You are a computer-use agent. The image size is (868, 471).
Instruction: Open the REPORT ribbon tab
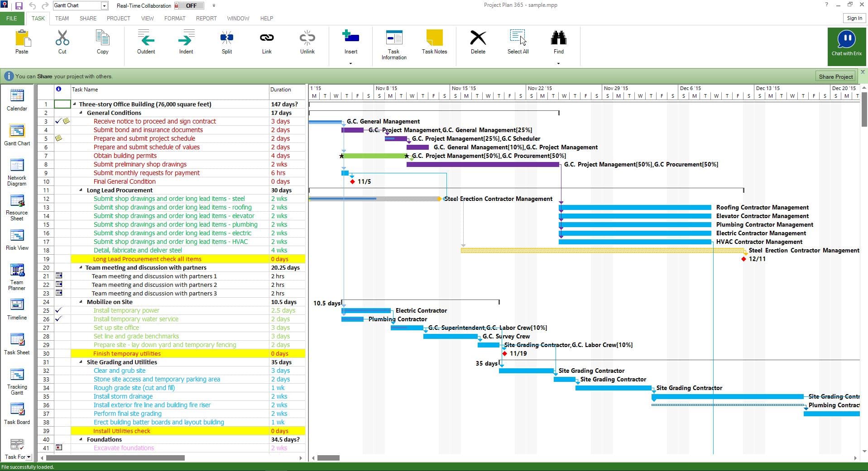tap(206, 19)
